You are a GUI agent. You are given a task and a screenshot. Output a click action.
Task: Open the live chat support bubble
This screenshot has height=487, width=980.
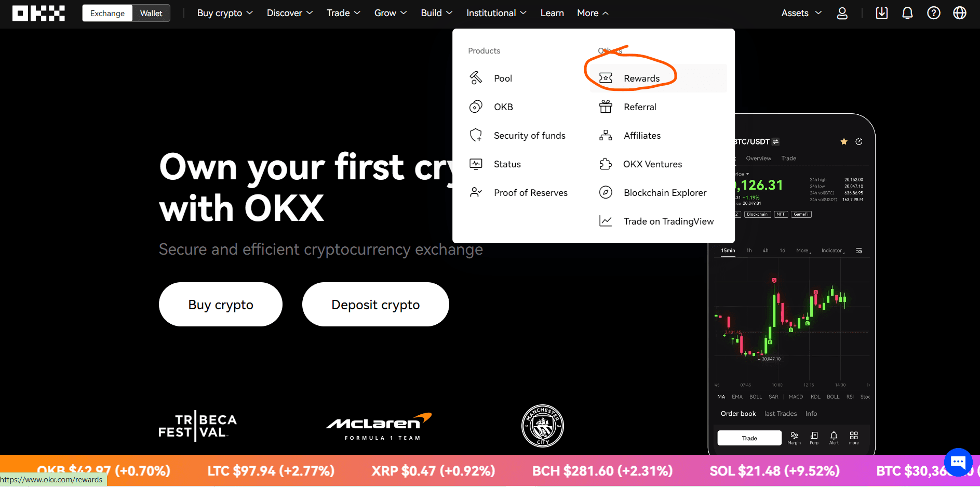[x=958, y=462]
